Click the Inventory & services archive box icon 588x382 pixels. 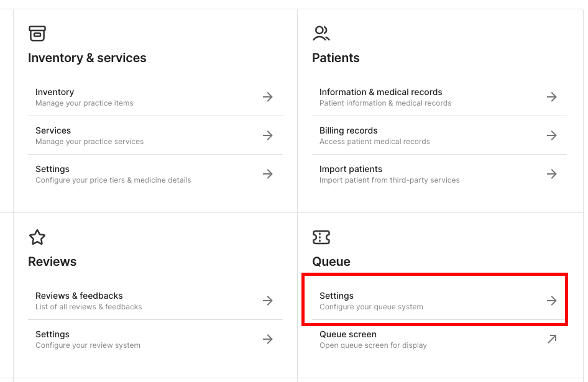point(37,34)
